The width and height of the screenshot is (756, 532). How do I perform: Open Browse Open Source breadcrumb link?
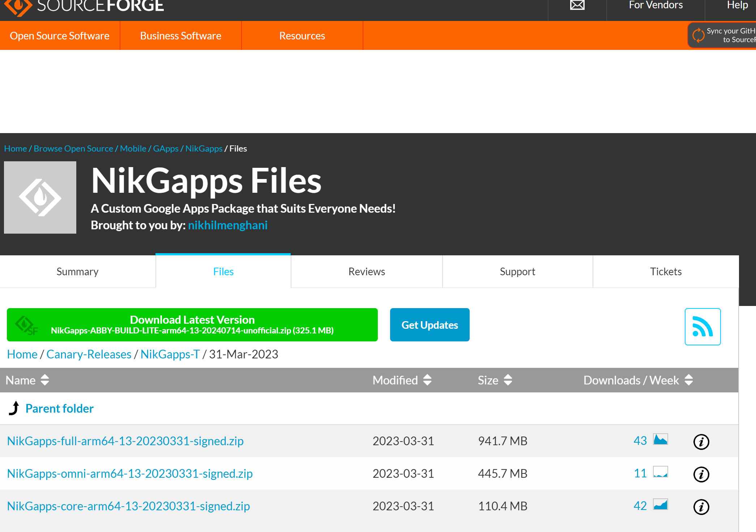(73, 149)
